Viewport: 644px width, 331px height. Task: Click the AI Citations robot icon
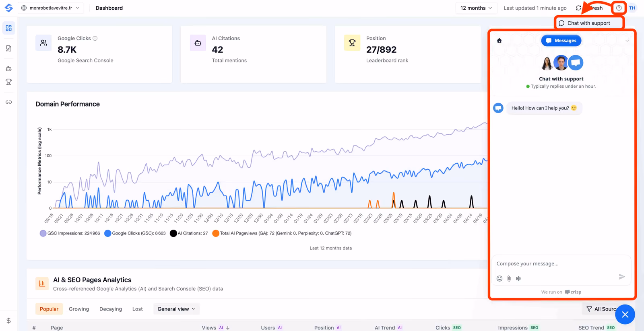pyautogui.click(x=198, y=43)
